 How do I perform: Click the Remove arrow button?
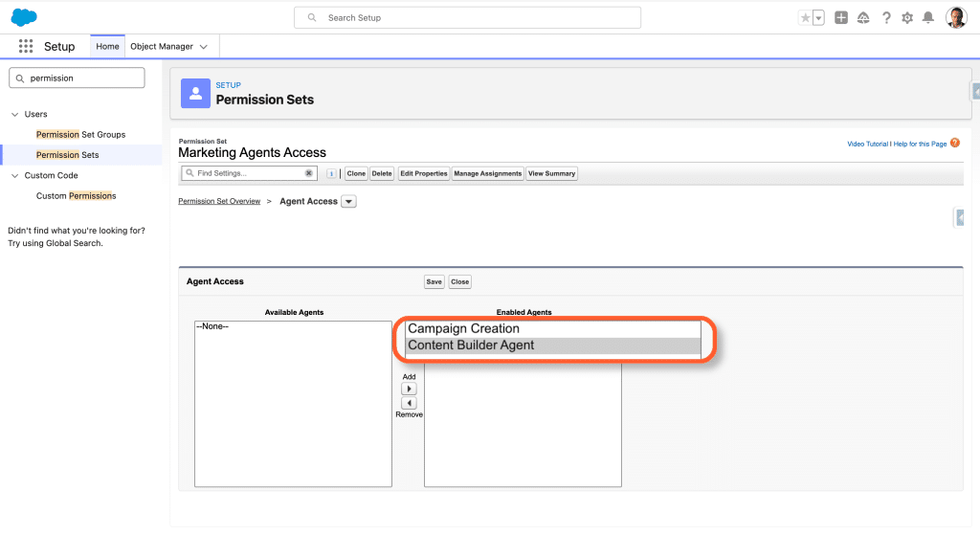coord(409,403)
